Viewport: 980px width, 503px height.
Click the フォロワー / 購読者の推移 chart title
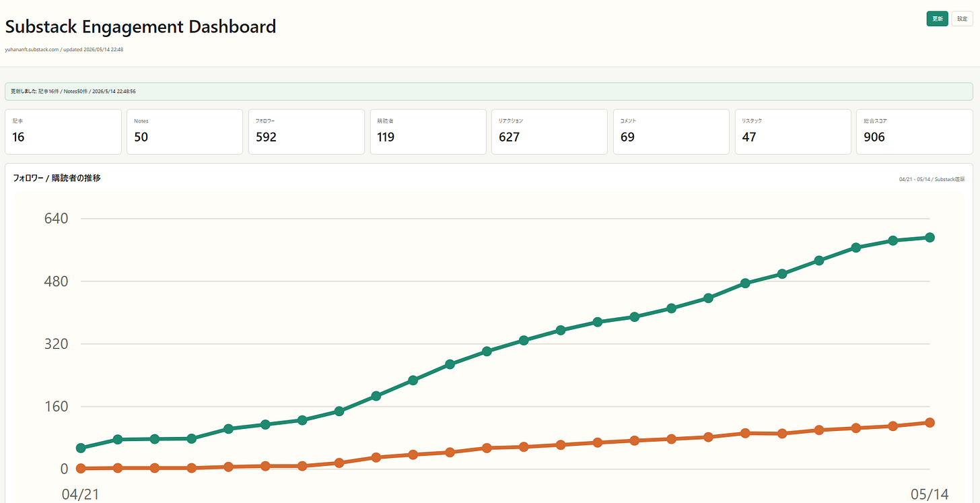point(57,178)
